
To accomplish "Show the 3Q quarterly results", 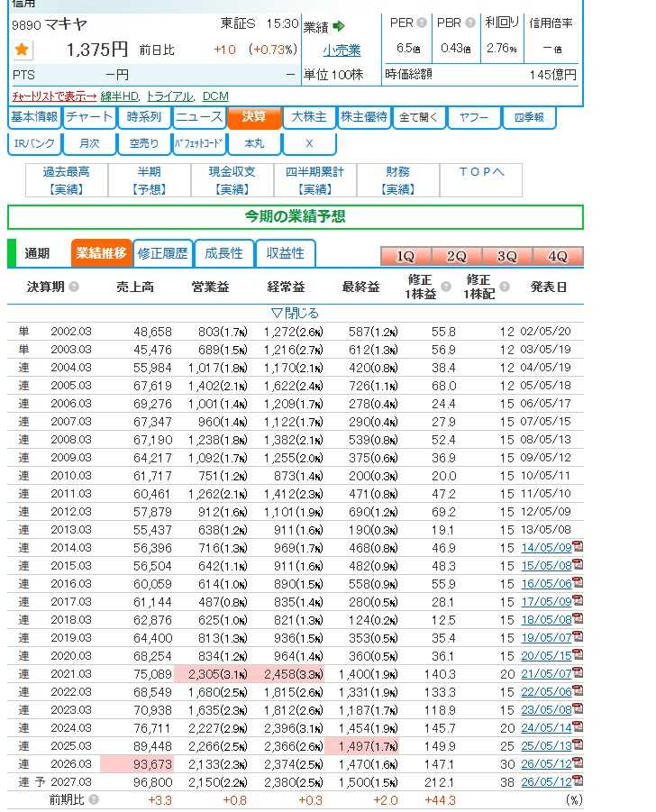I will coord(507,256).
